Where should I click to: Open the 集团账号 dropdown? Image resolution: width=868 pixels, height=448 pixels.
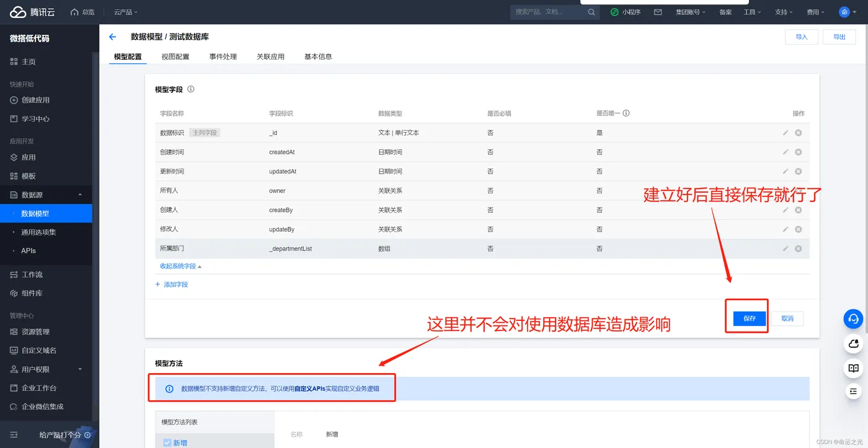(x=691, y=12)
